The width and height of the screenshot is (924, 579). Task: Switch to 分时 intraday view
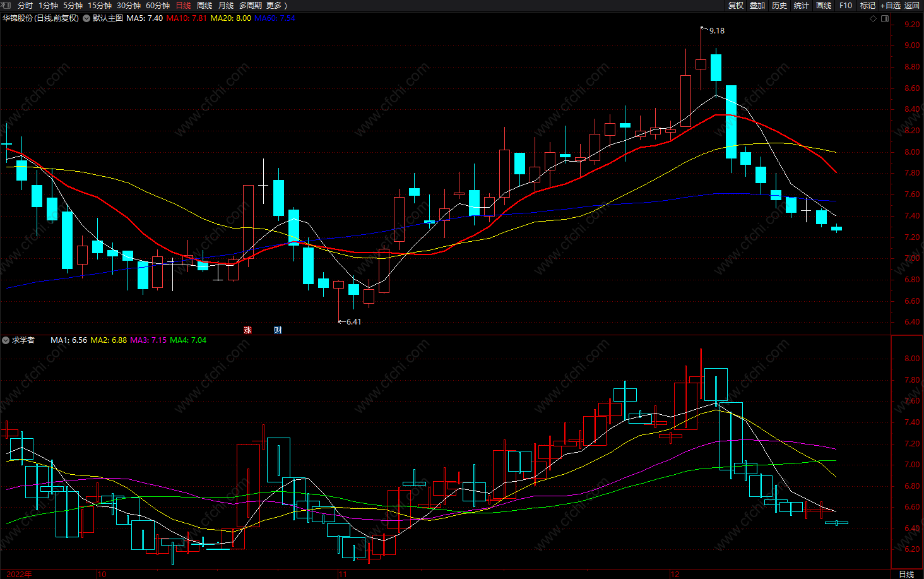click(25, 6)
